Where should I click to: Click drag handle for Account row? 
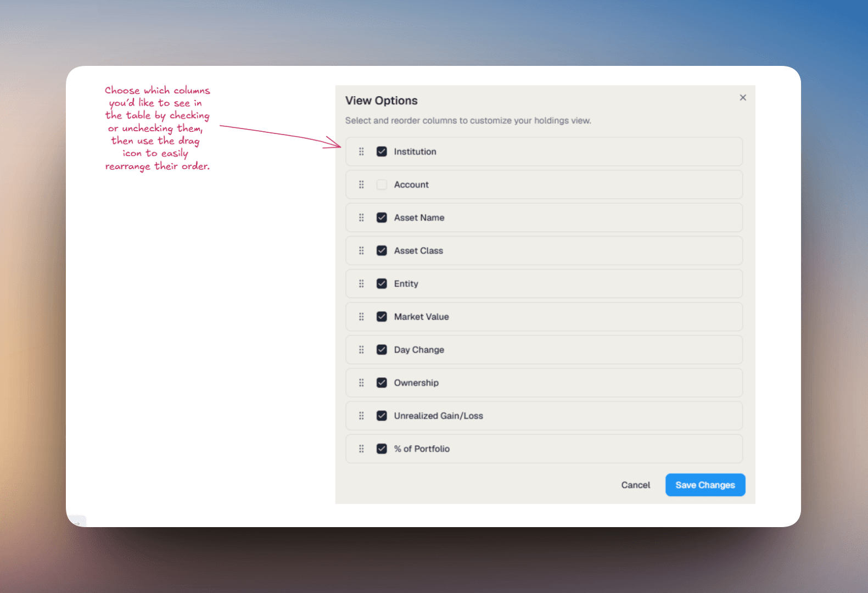click(x=361, y=184)
